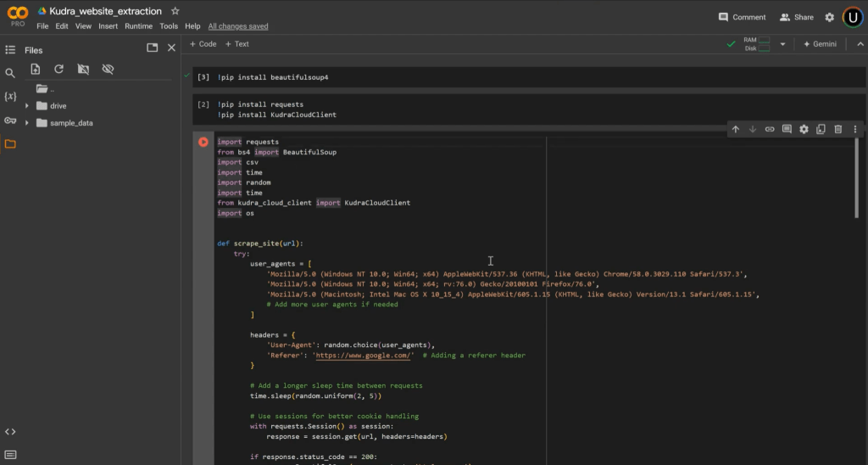
Task: Open the Edit menu
Action: click(x=61, y=26)
